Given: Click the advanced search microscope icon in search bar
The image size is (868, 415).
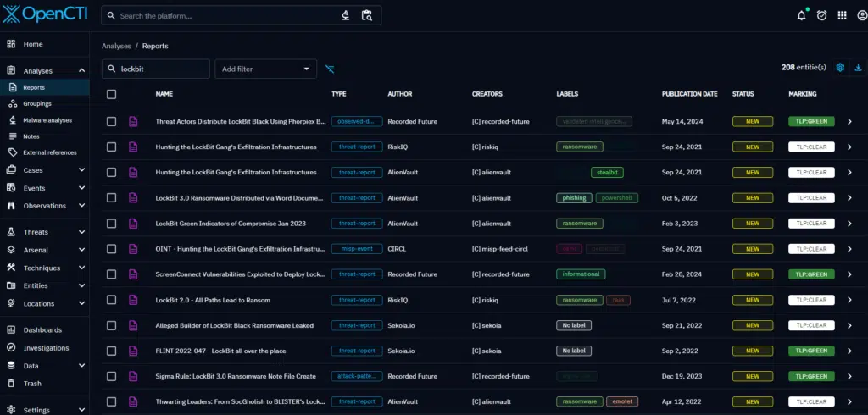Looking at the screenshot, I should tap(346, 15).
